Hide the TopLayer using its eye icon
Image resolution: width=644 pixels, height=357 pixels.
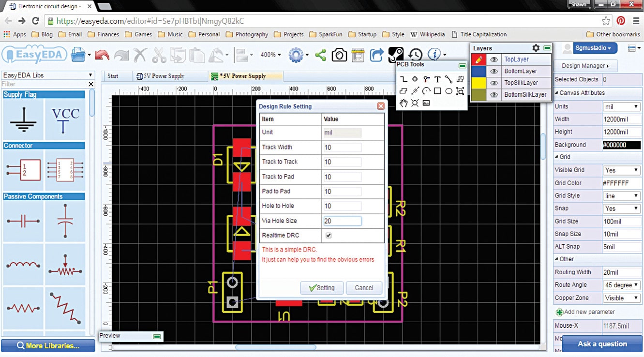(494, 59)
